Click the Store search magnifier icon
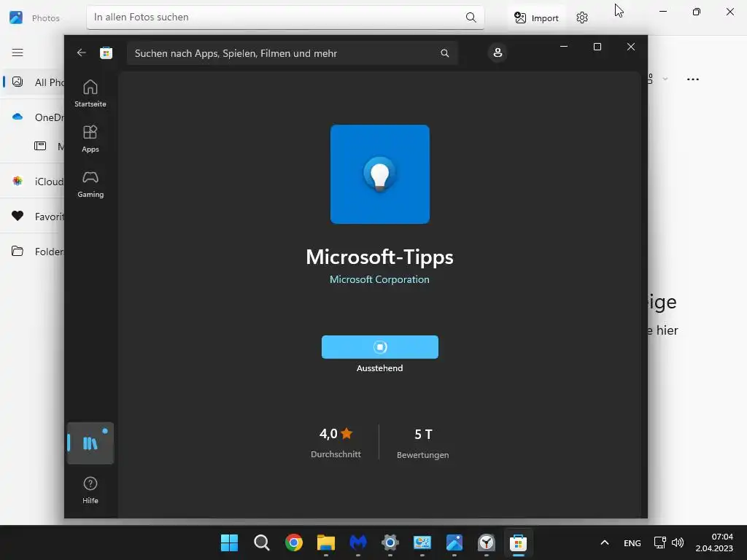This screenshot has height=560, width=747. [444, 53]
